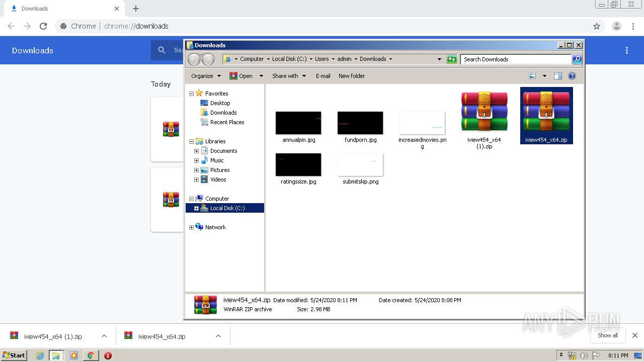Expand options for iview454_x64 (1).zip download
Viewport: 644px width, 362px height.
click(104, 336)
